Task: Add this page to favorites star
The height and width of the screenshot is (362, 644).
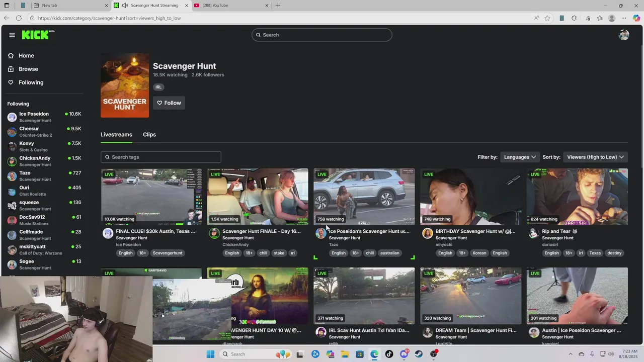Action: pyautogui.click(x=547, y=18)
